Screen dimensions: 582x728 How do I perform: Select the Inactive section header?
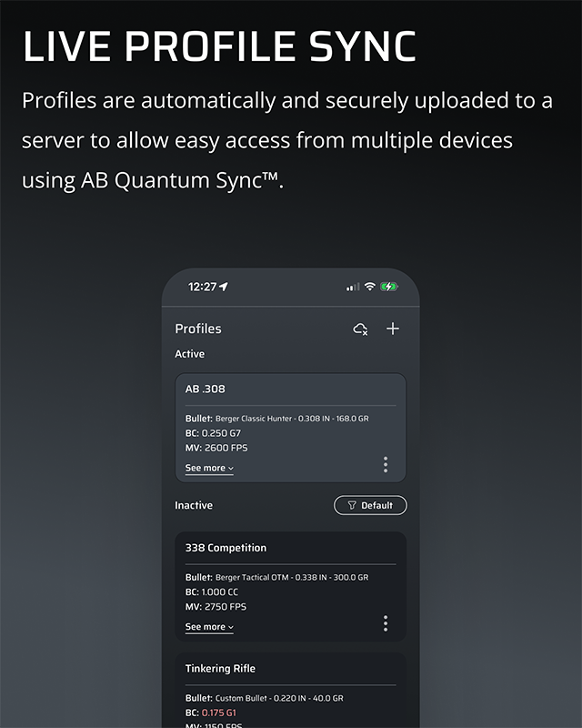click(193, 505)
